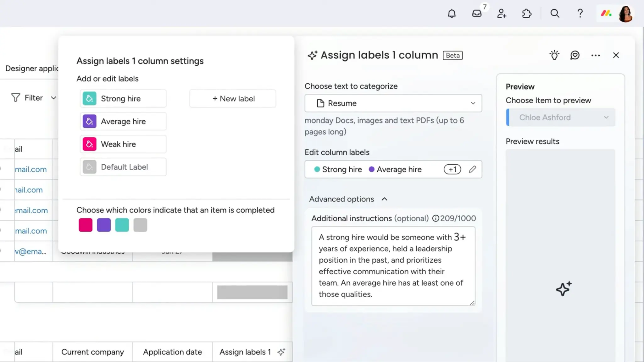
Task: Open the Resume text source dropdown
Action: [x=393, y=103]
